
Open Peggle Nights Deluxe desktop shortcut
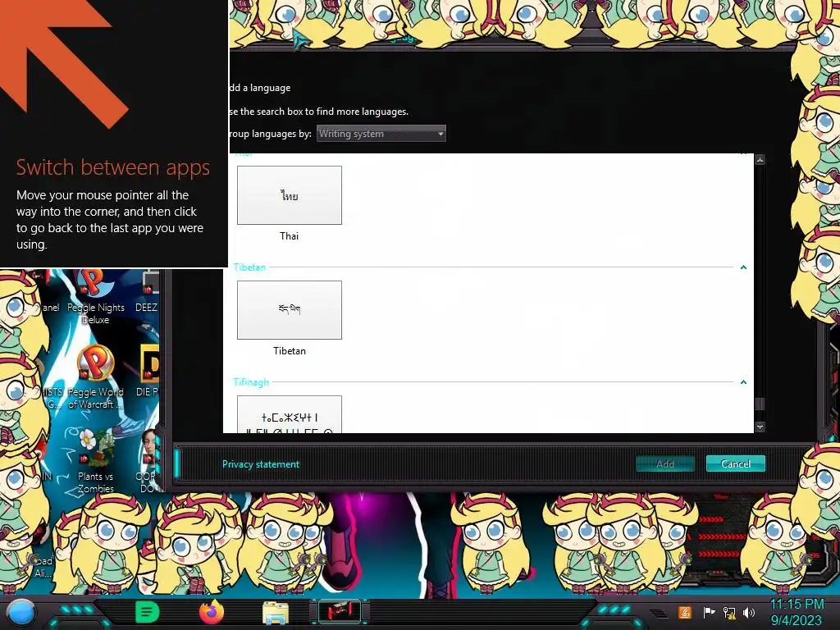[x=95, y=298]
